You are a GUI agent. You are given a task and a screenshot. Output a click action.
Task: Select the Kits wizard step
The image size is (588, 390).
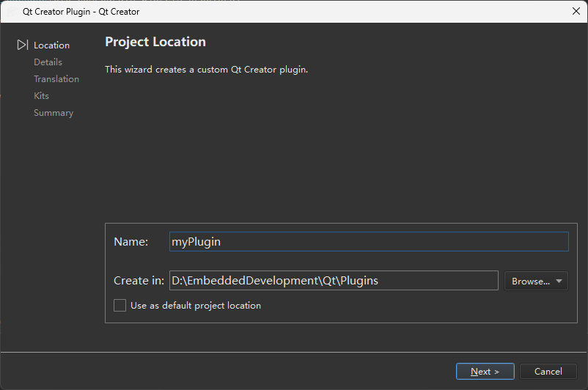[41, 96]
